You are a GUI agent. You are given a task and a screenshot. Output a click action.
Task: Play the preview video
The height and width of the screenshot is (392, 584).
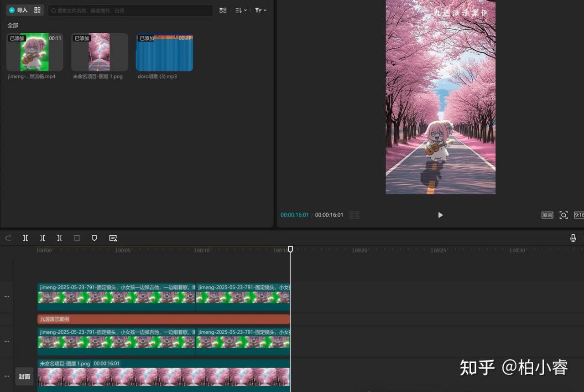point(440,215)
